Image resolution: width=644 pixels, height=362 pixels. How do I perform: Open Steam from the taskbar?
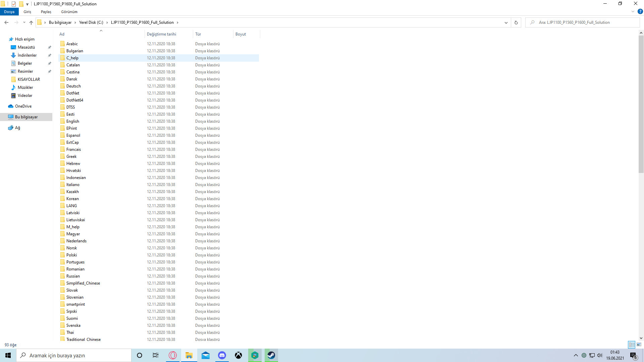click(x=271, y=355)
